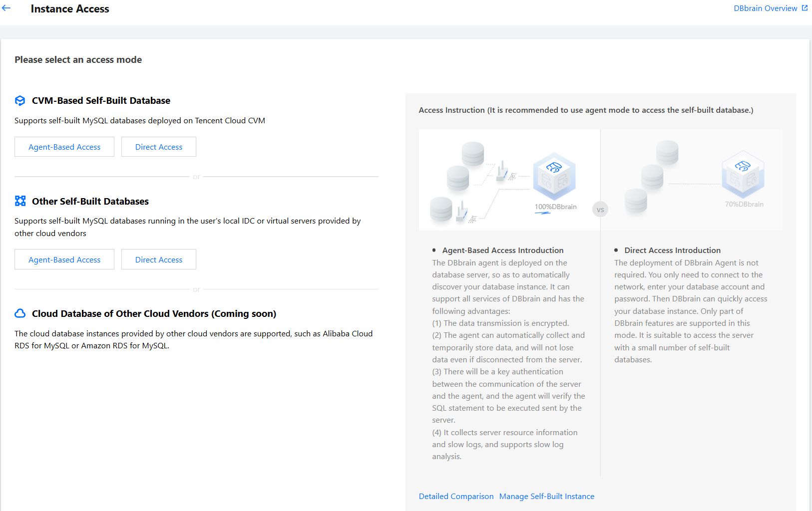The width and height of the screenshot is (812, 511).
Task: Click the CVM-Based Self-Built Database heading
Action: click(x=101, y=101)
